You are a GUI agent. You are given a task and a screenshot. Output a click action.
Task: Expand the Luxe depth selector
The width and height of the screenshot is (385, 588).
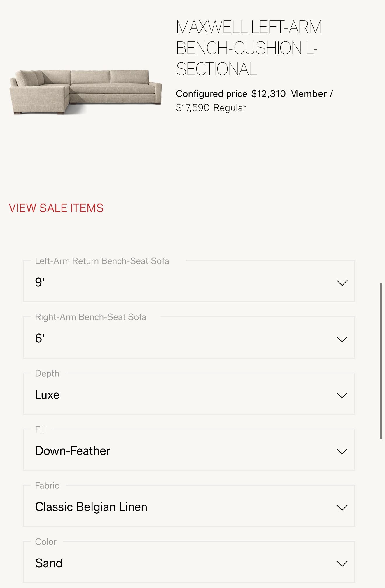point(188,394)
